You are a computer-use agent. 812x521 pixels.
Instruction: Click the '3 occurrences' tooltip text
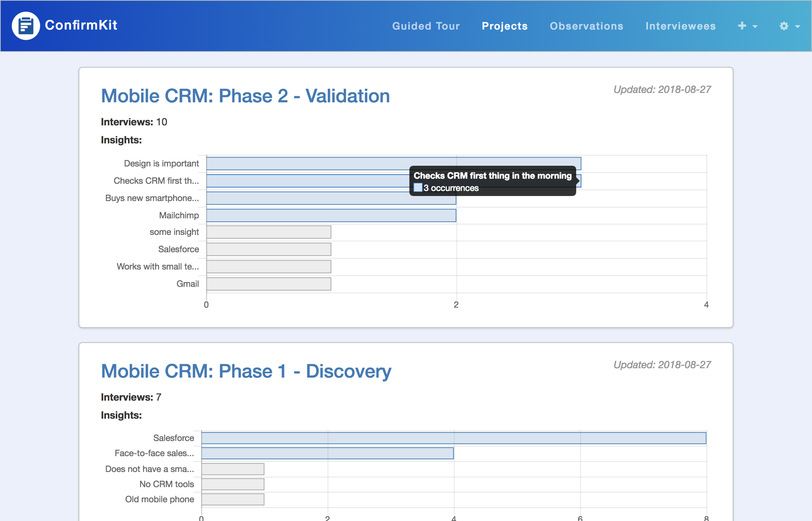tap(451, 188)
